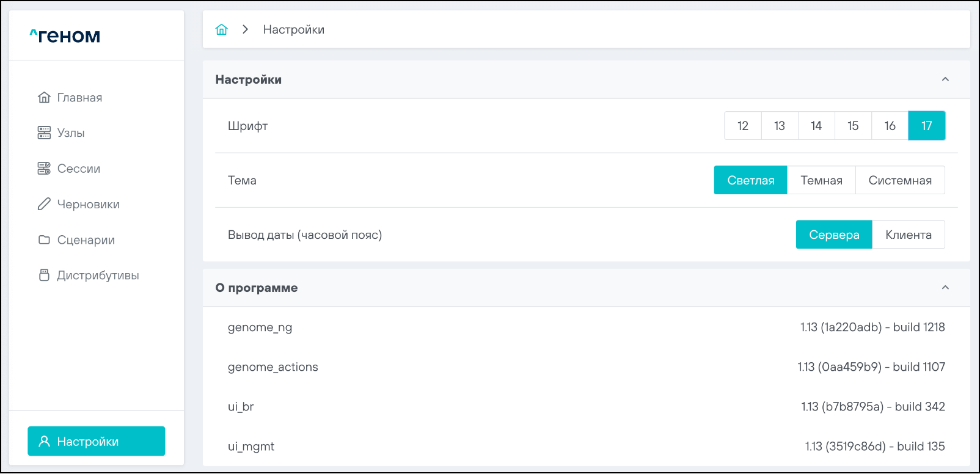This screenshot has width=980, height=474.
Task: Collapse the О программе section chevron
Action: click(x=945, y=288)
